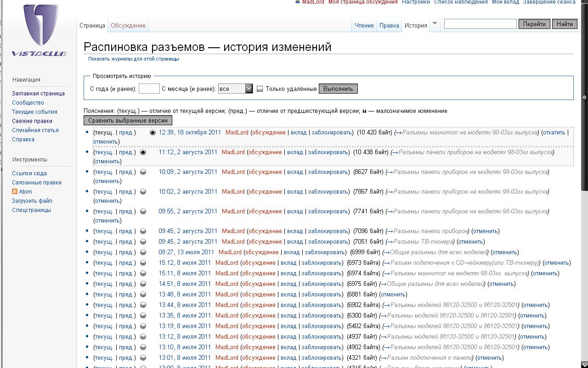The image size is (588, 368).
Task: Click the Найти button
Action: coord(565,24)
